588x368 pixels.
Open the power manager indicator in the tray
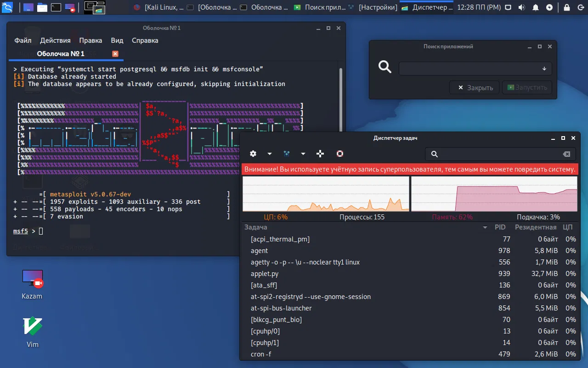tap(549, 7)
